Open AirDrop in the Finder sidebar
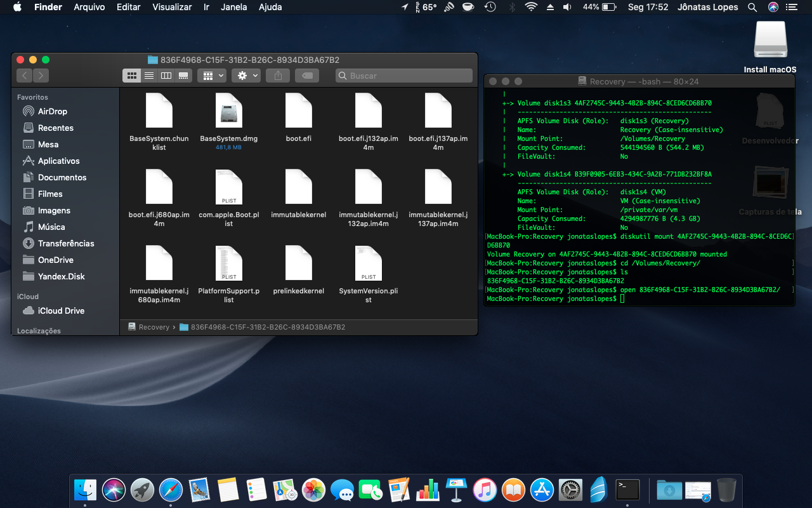The image size is (812, 508). click(x=52, y=111)
